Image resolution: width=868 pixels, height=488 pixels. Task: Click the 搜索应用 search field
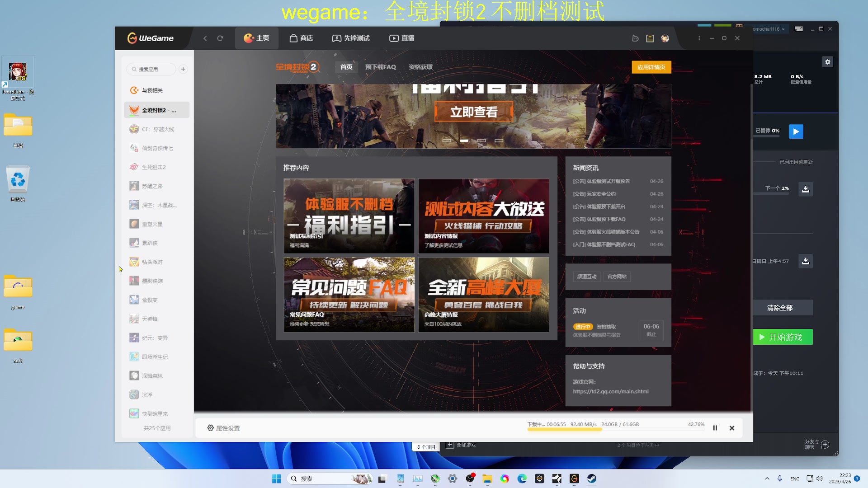pos(151,69)
